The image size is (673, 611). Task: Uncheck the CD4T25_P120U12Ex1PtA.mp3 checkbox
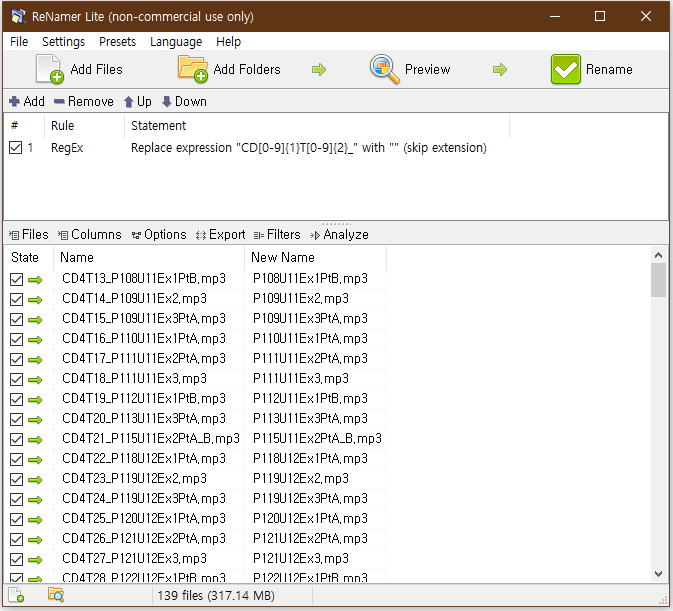16,520
